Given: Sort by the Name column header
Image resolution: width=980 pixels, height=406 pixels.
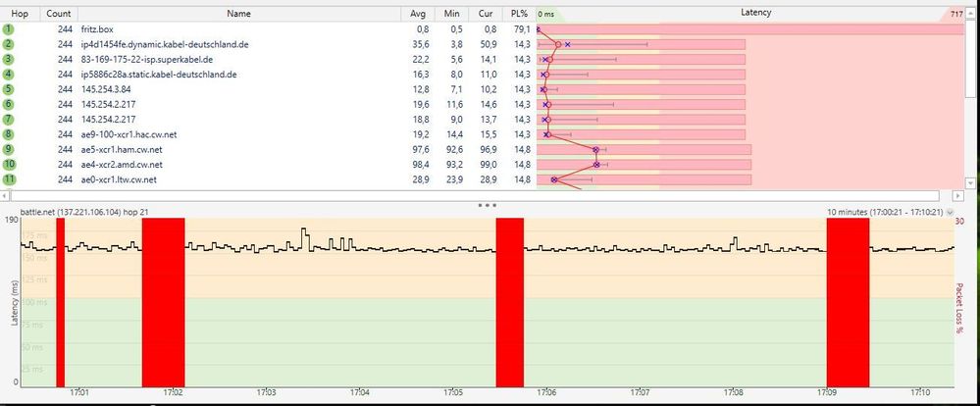Looking at the screenshot, I should 238,13.
